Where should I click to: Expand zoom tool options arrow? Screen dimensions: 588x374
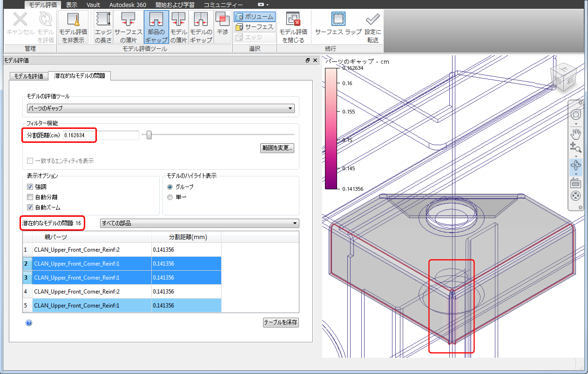click(x=576, y=156)
